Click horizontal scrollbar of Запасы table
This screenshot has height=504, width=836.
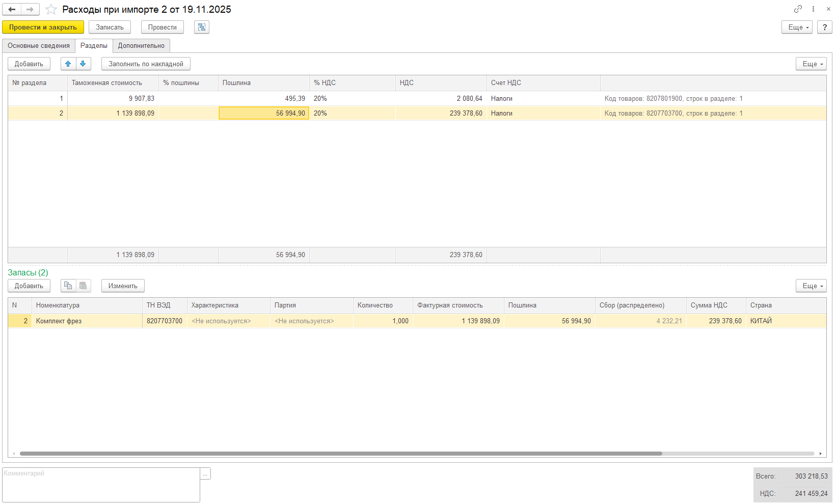(340, 454)
